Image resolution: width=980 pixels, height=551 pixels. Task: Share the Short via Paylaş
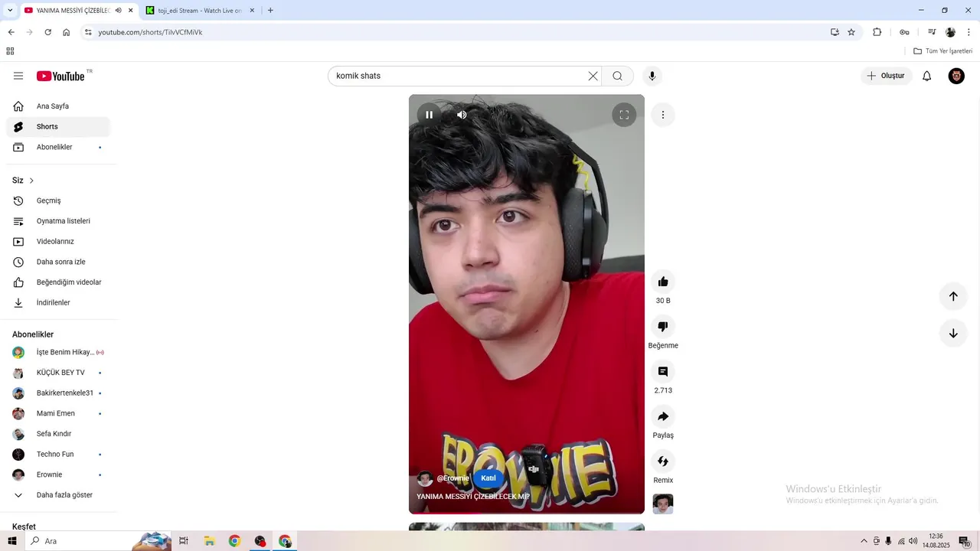(x=663, y=417)
